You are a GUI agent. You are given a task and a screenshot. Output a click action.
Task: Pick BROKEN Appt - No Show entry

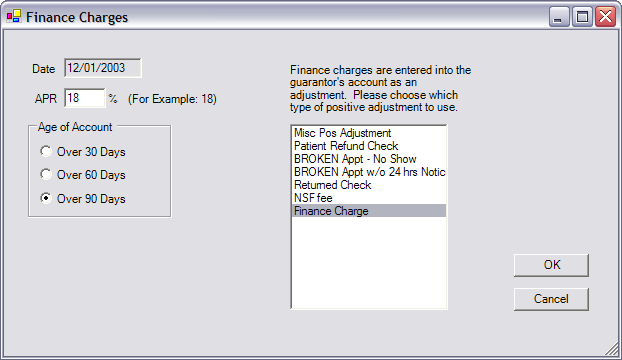pos(369,159)
